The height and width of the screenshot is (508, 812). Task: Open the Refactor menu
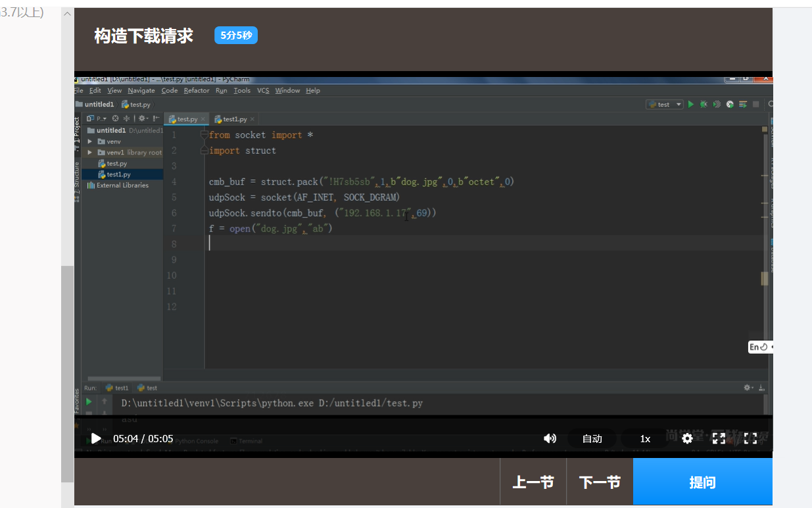coord(197,91)
